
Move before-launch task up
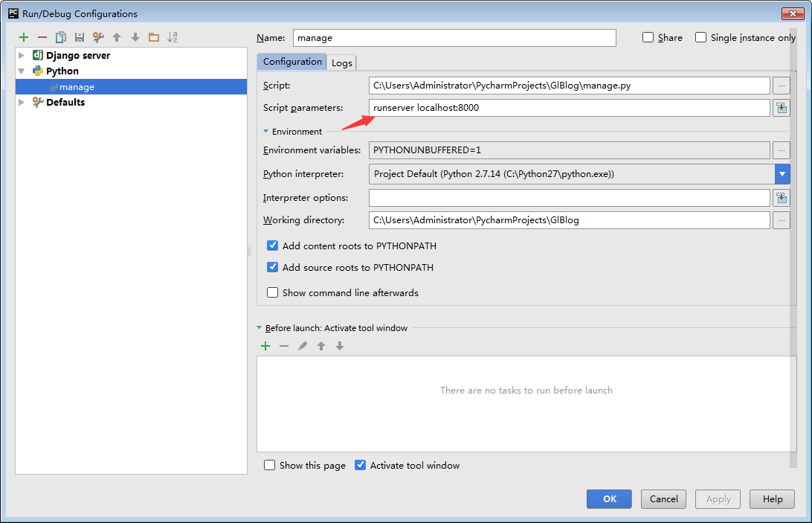click(321, 346)
